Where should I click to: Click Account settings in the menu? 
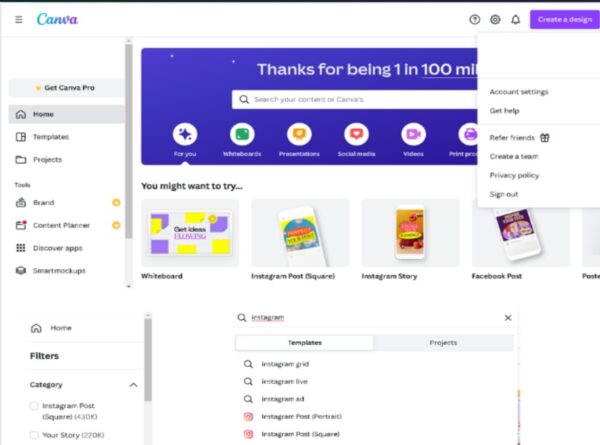(518, 92)
